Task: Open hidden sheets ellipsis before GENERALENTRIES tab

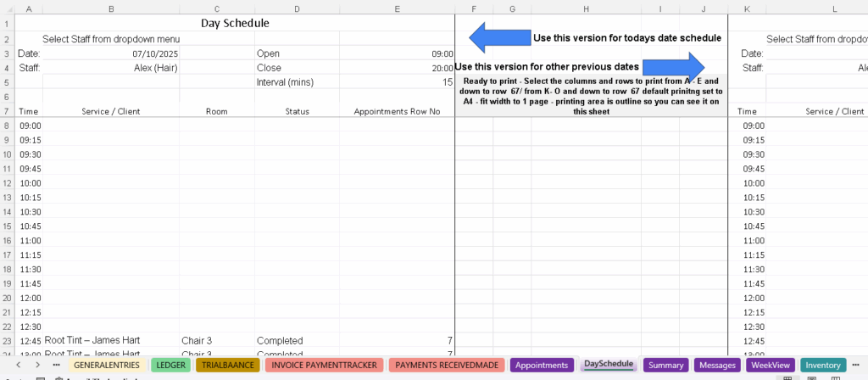Action: pyautogui.click(x=57, y=365)
